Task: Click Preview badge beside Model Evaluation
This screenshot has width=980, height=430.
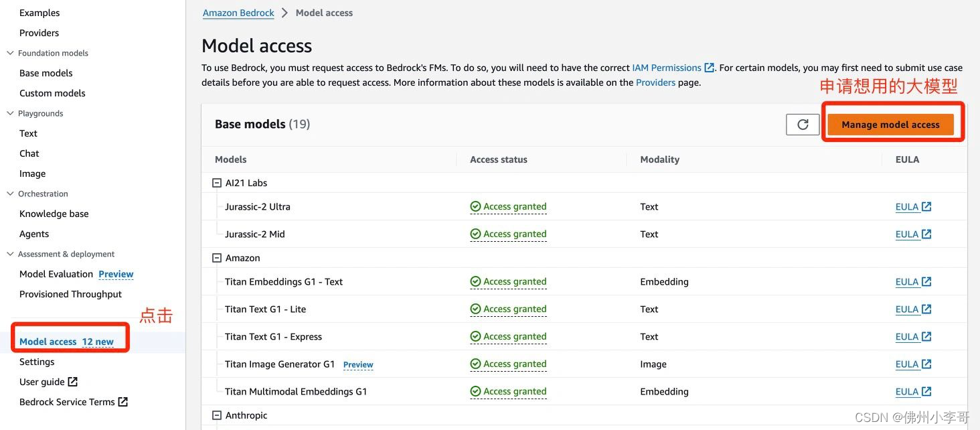Action: [x=116, y=274]
